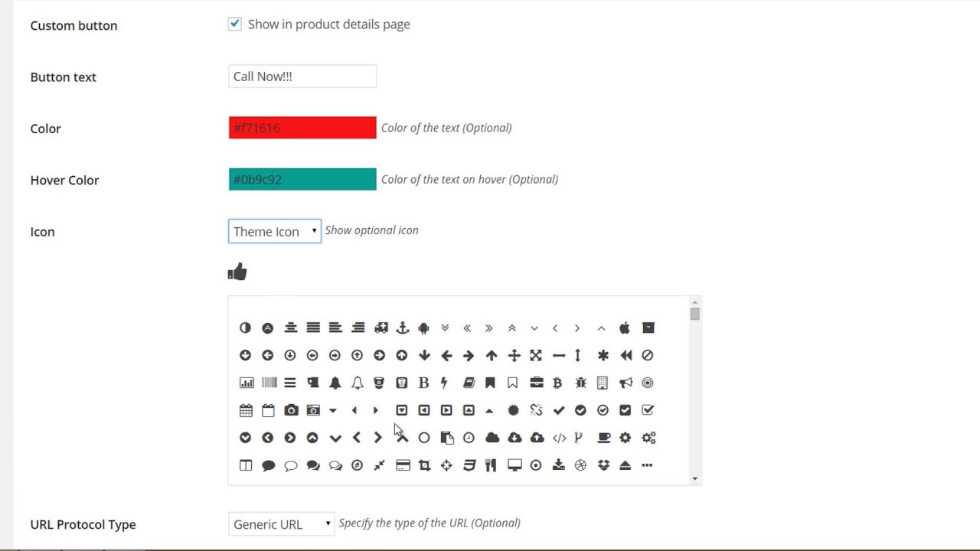980x551 pixels.
Task: Select the cloud download icon
Action: click(514, 438)
